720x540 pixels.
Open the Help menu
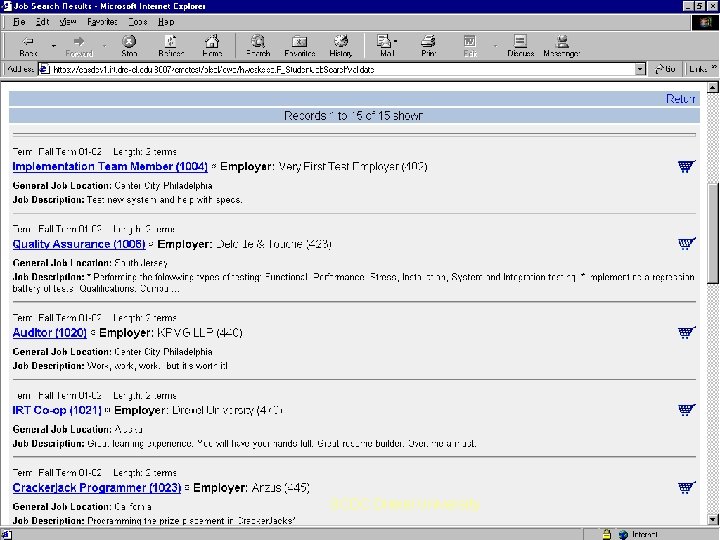[x=166, y=22]
